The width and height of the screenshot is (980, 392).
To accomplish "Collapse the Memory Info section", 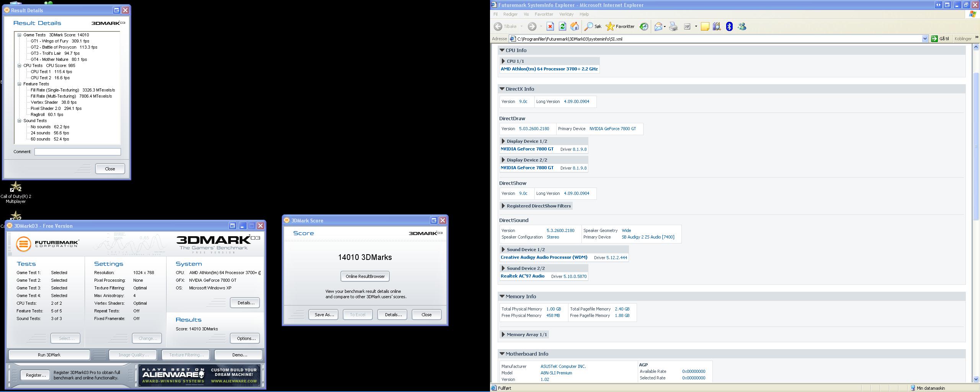I will click(502, 296).
